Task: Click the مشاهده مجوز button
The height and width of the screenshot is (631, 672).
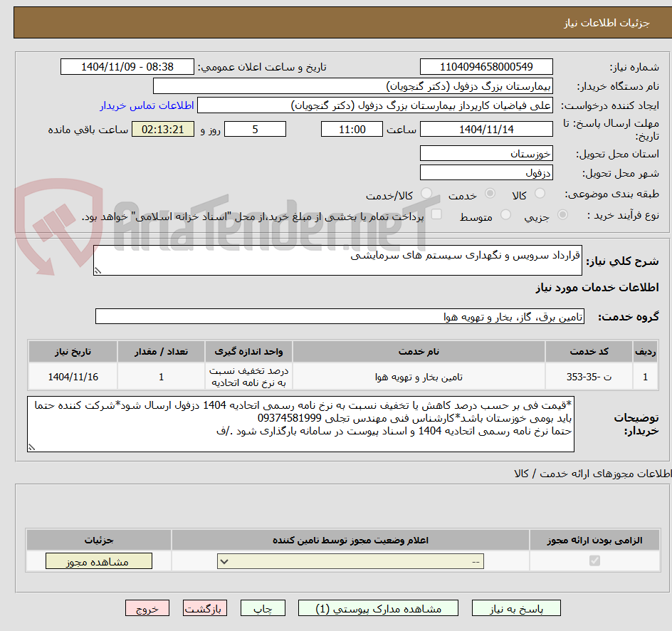Action: coord(98,561)
